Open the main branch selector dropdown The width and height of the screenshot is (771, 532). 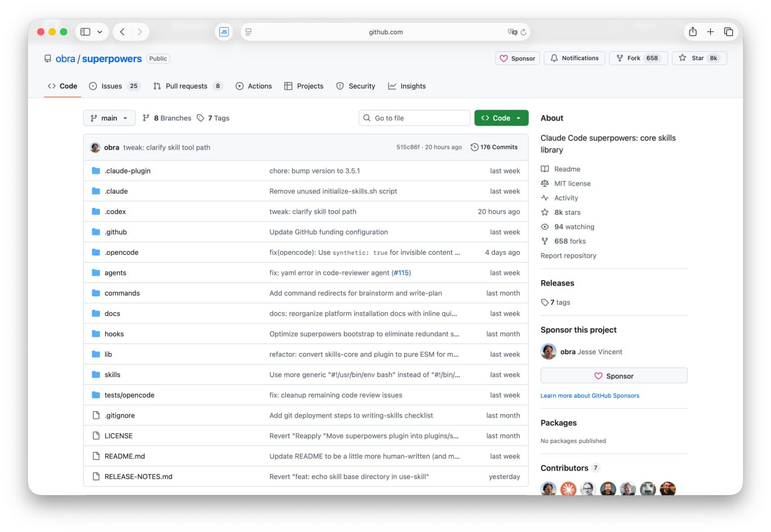109,117
